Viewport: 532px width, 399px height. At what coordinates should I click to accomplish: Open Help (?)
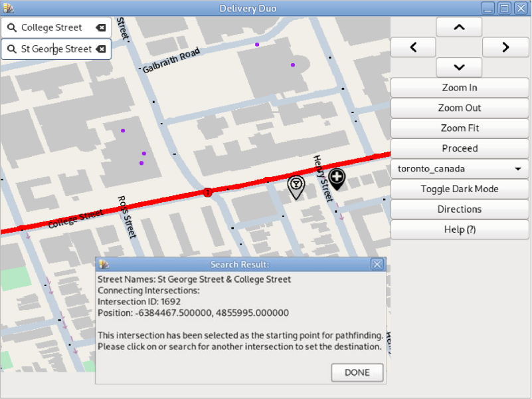point(459,229)
